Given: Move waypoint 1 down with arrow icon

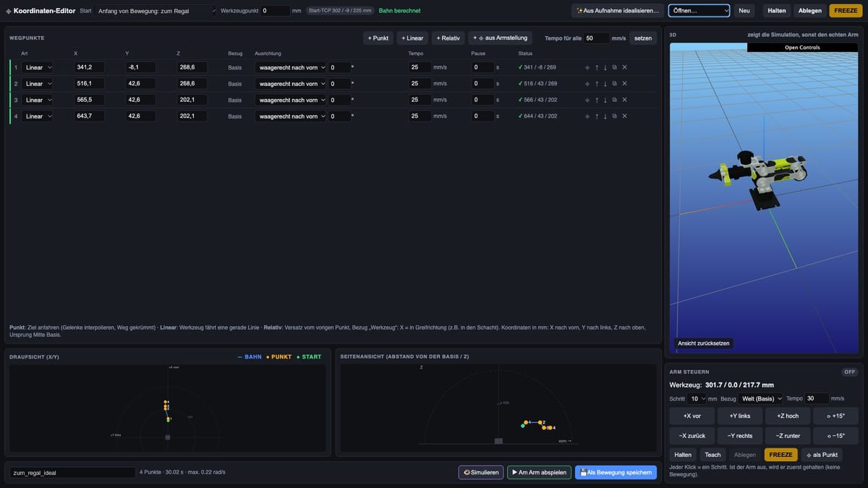Looking at the screenshot, I should coord(605,67).
